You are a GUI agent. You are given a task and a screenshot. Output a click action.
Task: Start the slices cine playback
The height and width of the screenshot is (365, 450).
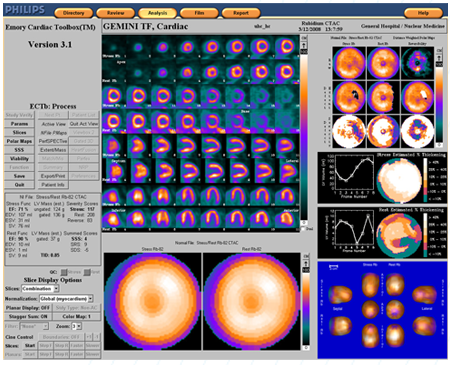pyautogui.click(x=30, y=346)
